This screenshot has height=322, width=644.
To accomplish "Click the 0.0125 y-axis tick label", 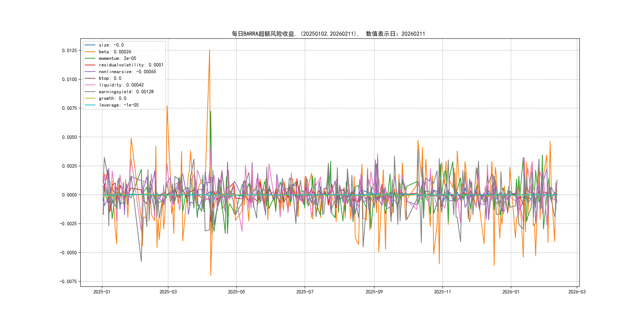I will pyautogui.click(x=69, y=50).
